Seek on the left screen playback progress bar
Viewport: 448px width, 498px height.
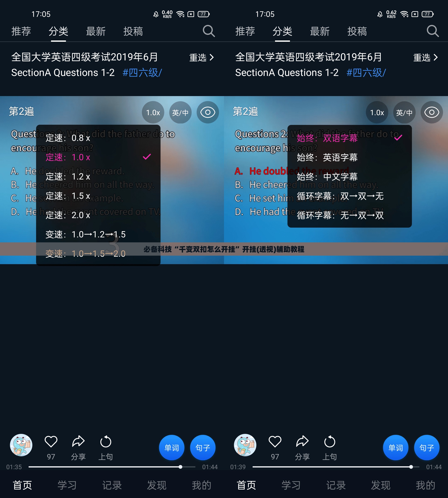pos(112,467)
